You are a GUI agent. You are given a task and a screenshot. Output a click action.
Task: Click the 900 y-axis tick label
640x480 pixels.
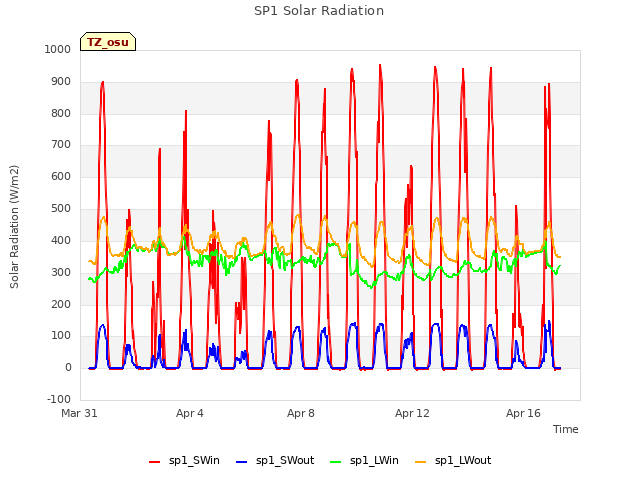(x=61, y=82)
